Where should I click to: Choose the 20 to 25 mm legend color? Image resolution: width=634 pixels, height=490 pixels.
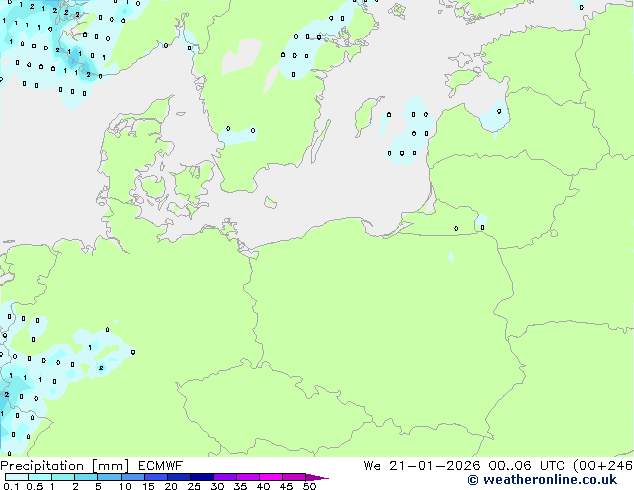coord(178,477)
